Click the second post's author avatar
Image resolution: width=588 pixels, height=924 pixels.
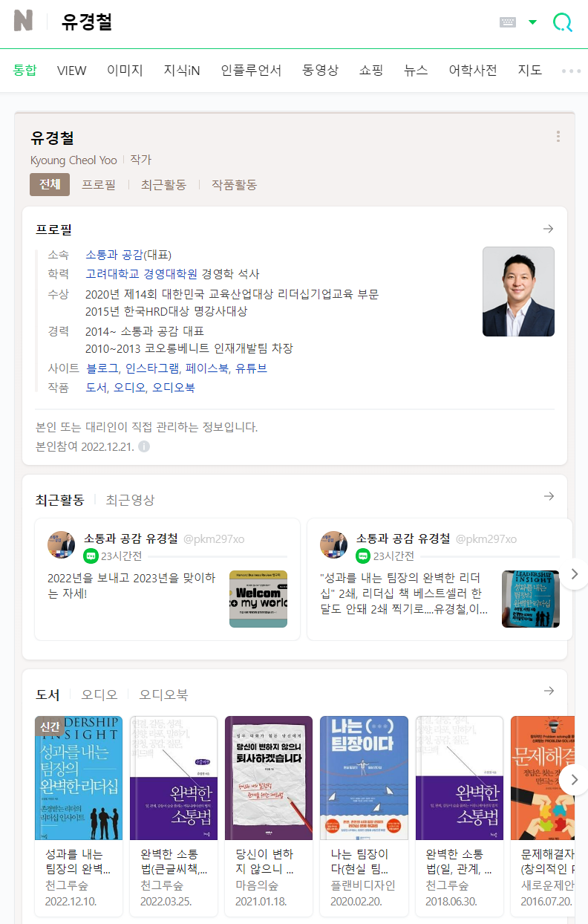(x=334, y=544)
